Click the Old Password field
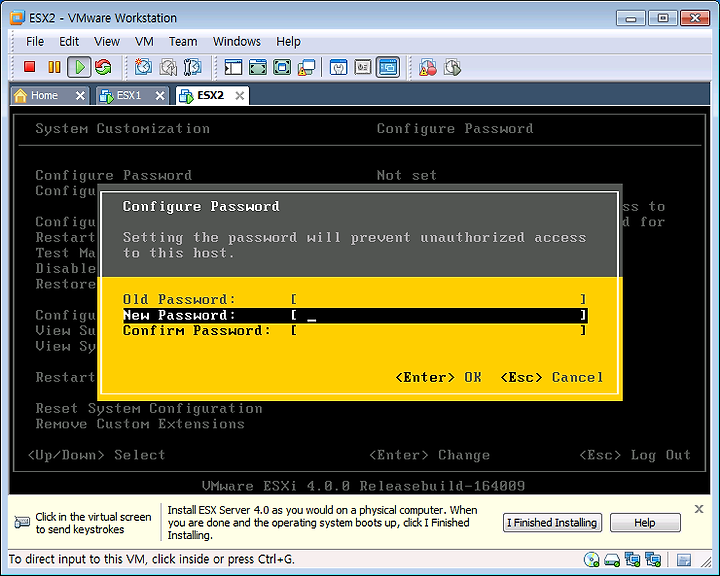Image resolution: width=720 pixels, height=576 pixels. pos(439,299)
